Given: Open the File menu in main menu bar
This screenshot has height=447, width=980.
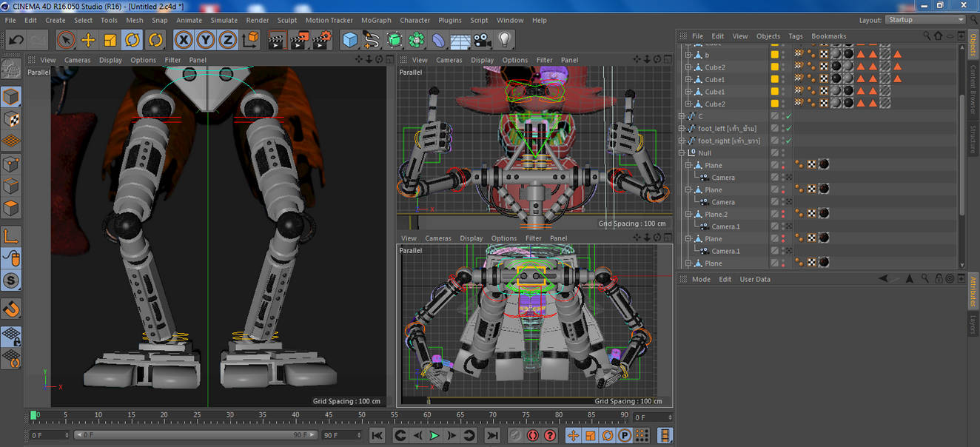Looking at the screenshot, I should [10, 20].
